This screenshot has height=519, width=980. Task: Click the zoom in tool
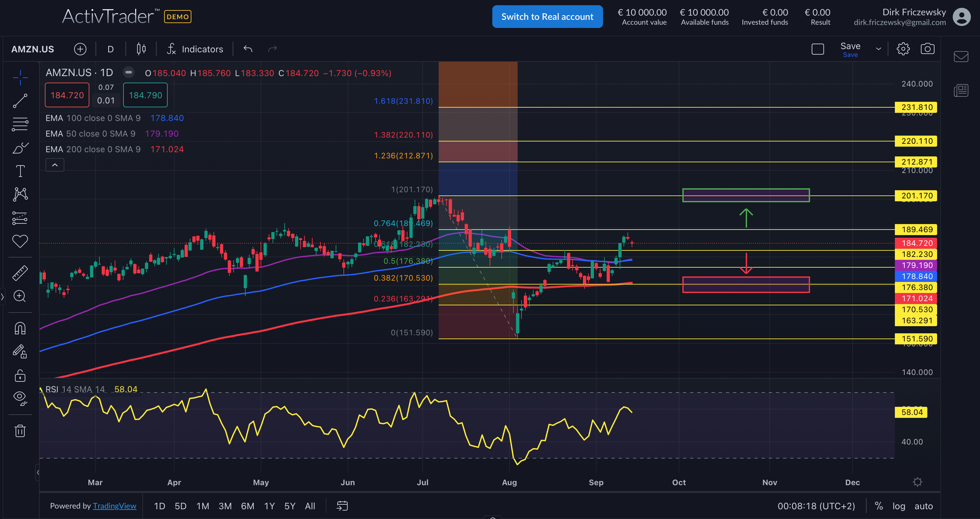pyautogui.click(x=20, y=296)
